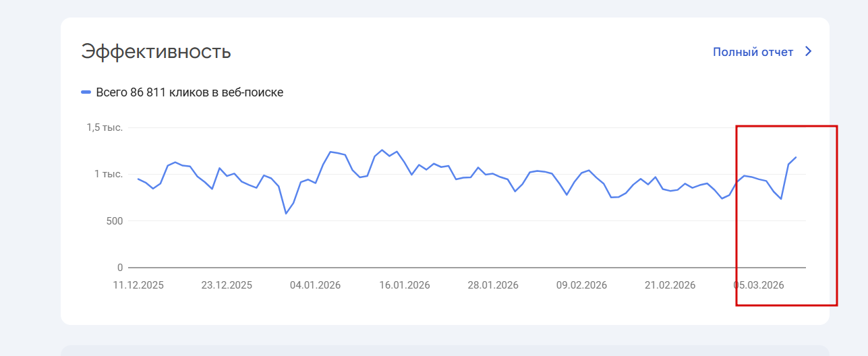Select the 05.03.2026 date label

tap(759, 285)
